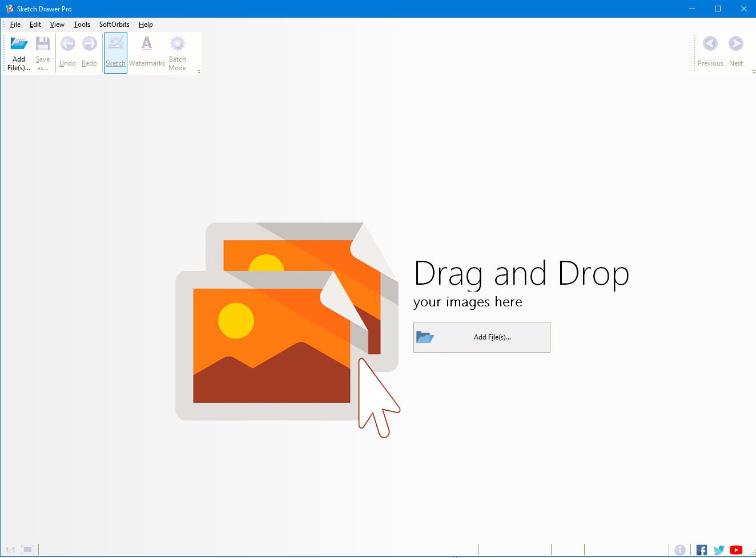
Task: Click the Redo arrow icon
Action: click(89, 43)
